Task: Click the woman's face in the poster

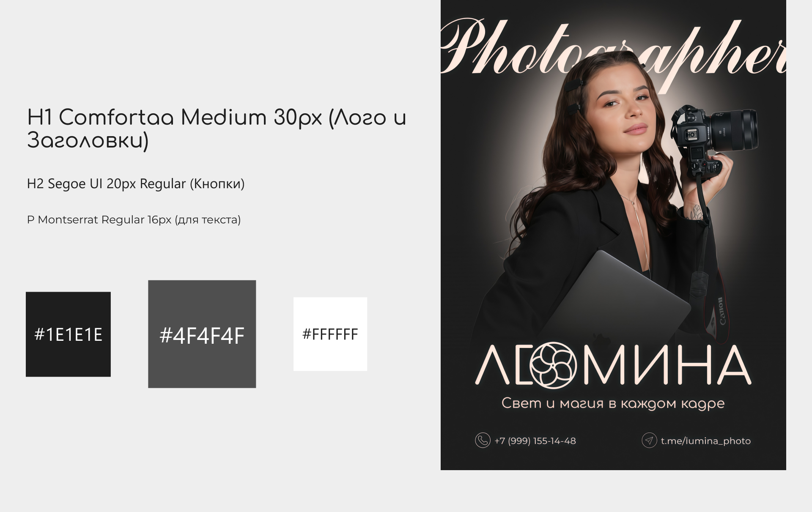Action: tap(625, 112)
